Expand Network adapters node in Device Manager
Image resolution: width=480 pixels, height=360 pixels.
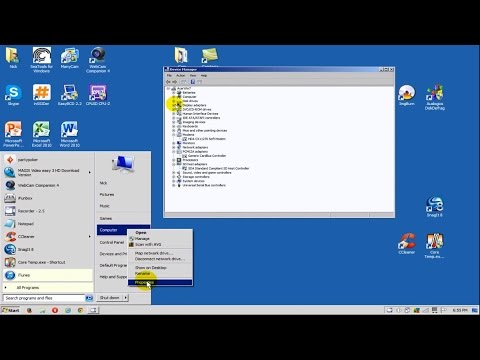point(174,147)
